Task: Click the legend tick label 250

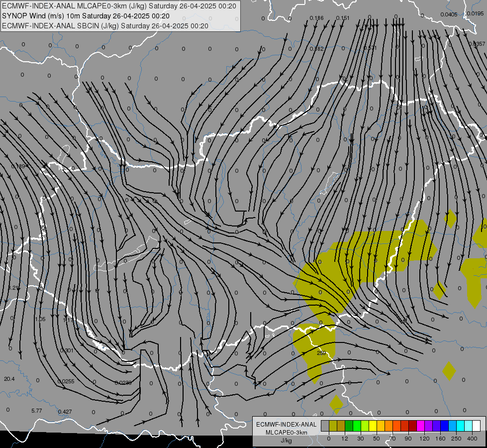Action: tap(456, 439)
